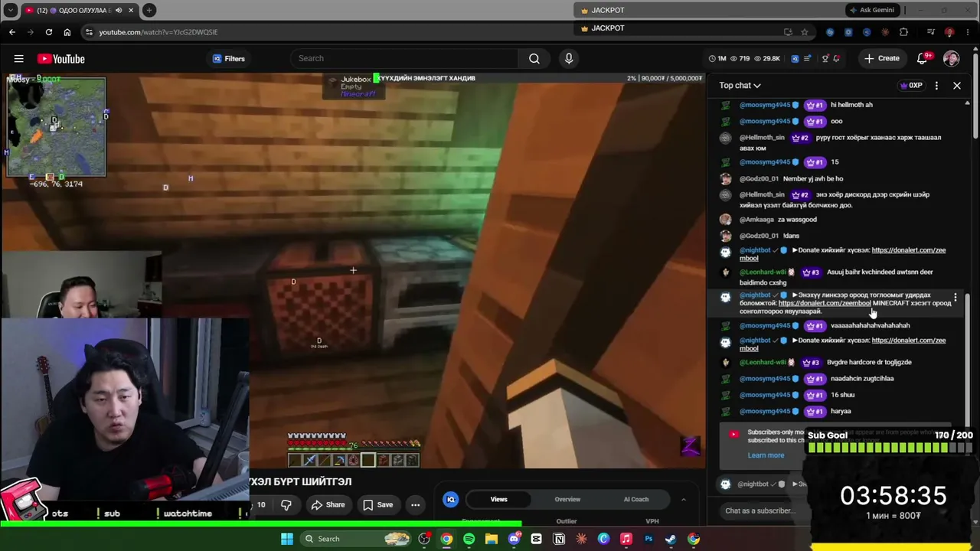
Task: Open the YouTube guide hamburger menu
Action: (18, 59)
